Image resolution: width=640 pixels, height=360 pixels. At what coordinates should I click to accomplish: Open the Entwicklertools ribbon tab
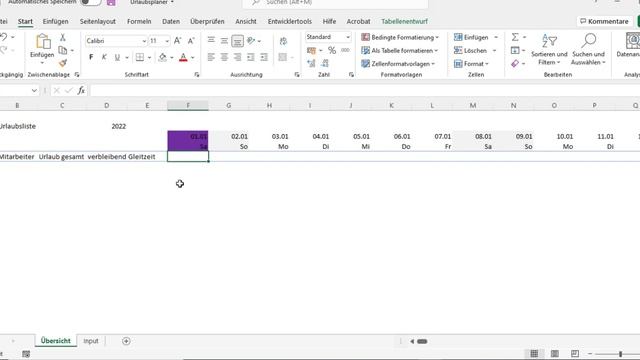(x=289, y=21)
